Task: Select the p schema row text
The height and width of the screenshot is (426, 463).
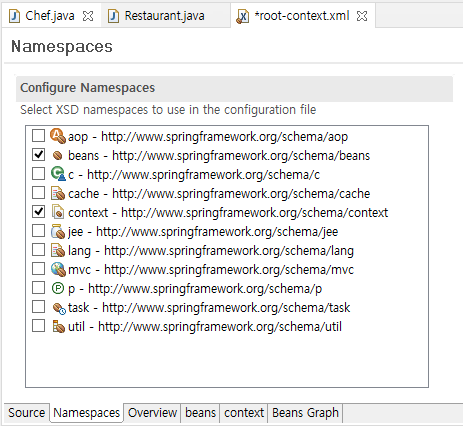Action: click(195, 289)
